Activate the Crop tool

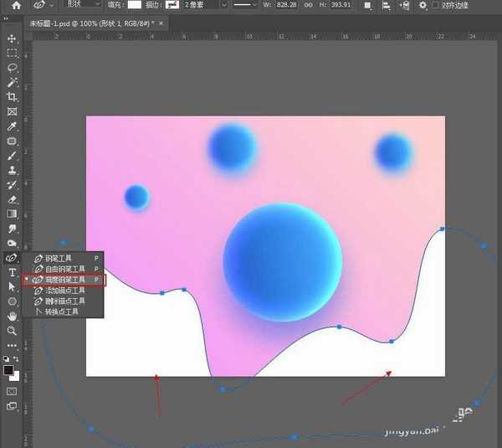tap(12, 97)
